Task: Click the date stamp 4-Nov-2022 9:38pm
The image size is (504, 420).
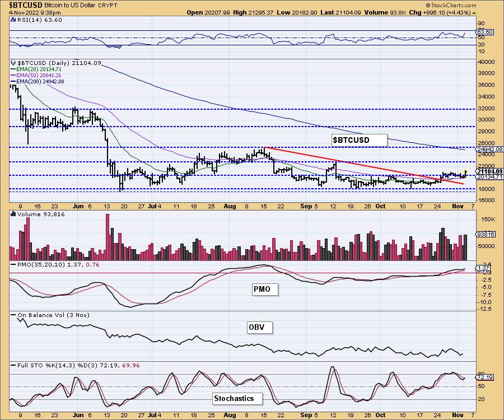Action: [35, 13]
